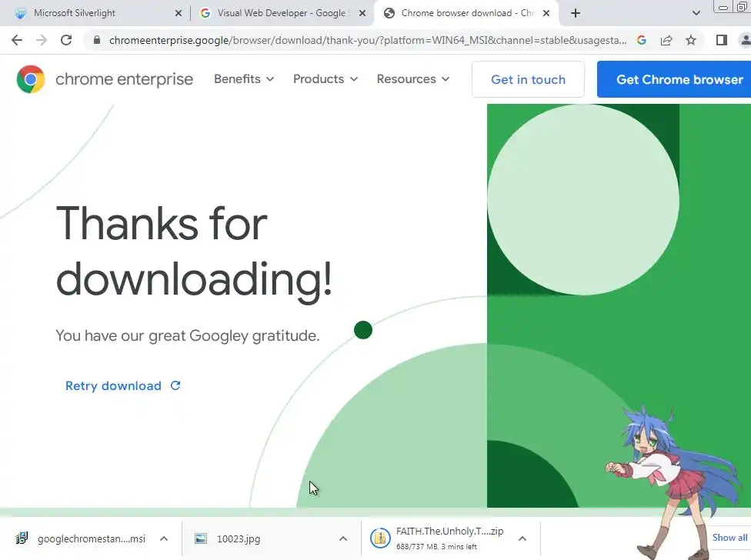Expand options for the zip download
Image resolution: width=751 pixels, height=560 pixels.
tap(522, 539)
